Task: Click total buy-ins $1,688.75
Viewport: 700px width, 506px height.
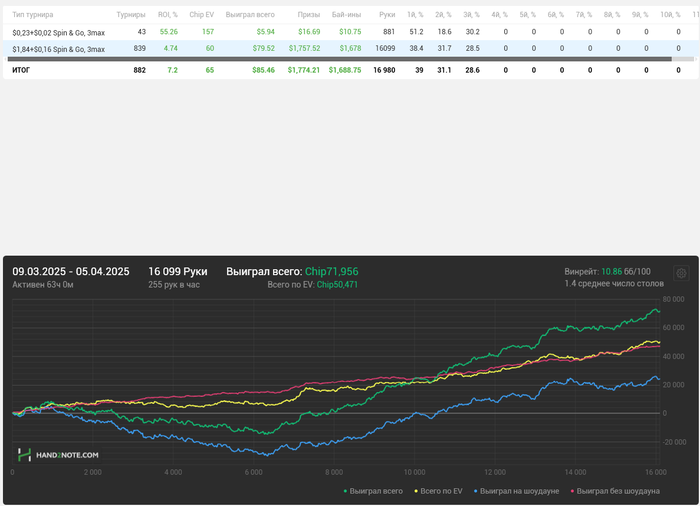Action: (345, 70)
